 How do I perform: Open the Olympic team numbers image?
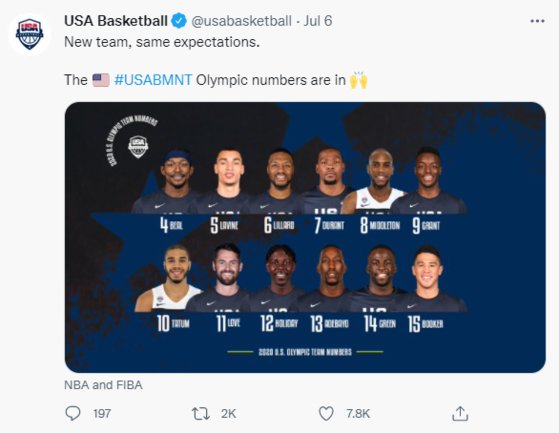point(305,237)
